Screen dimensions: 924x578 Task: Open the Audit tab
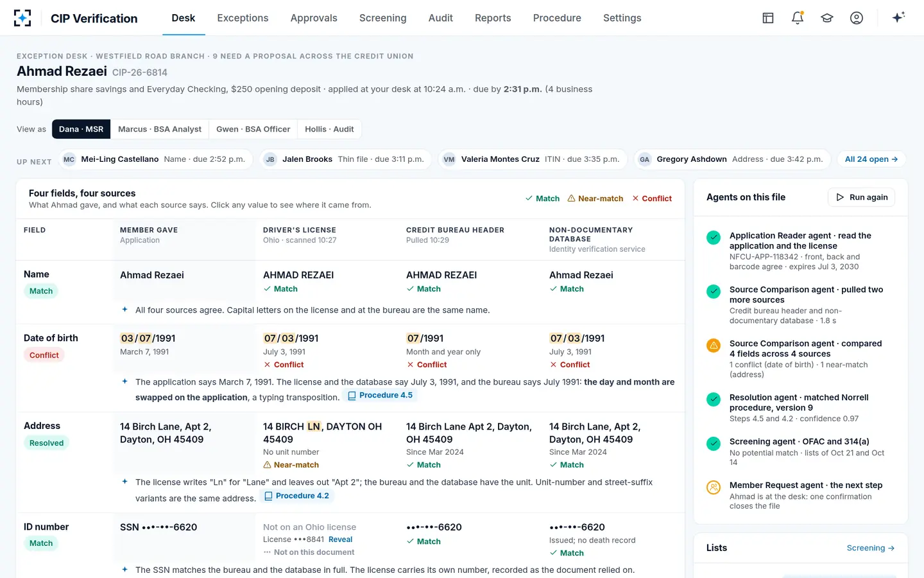click(441, 18)
